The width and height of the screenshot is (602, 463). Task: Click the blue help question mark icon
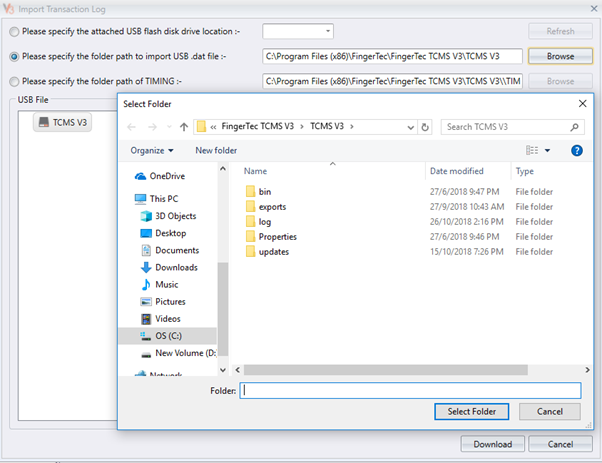(577, 150)
